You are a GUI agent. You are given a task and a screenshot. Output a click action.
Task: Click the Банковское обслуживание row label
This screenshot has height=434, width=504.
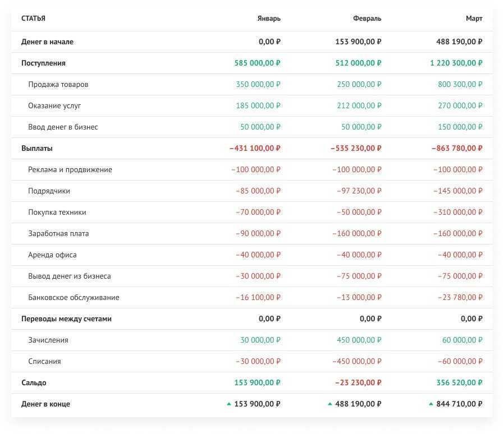click(74, 298)
